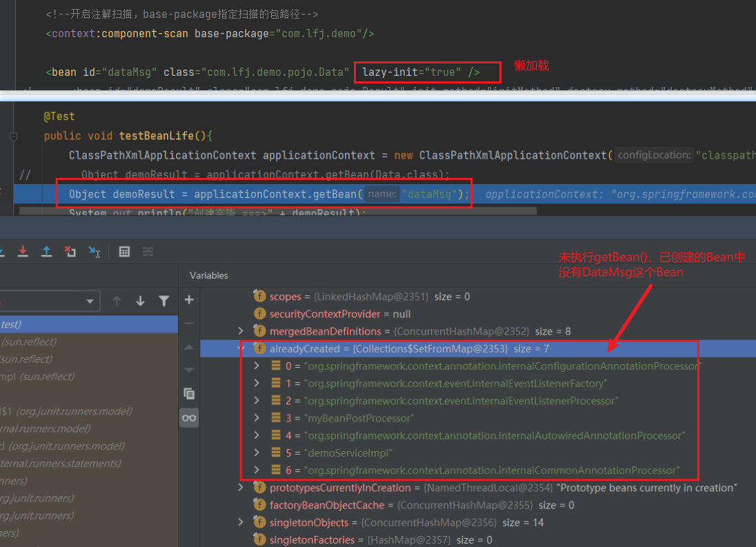756x547 pixels.
Task: Open Evaluate Expression calculator icon
Action: (124, 252)
